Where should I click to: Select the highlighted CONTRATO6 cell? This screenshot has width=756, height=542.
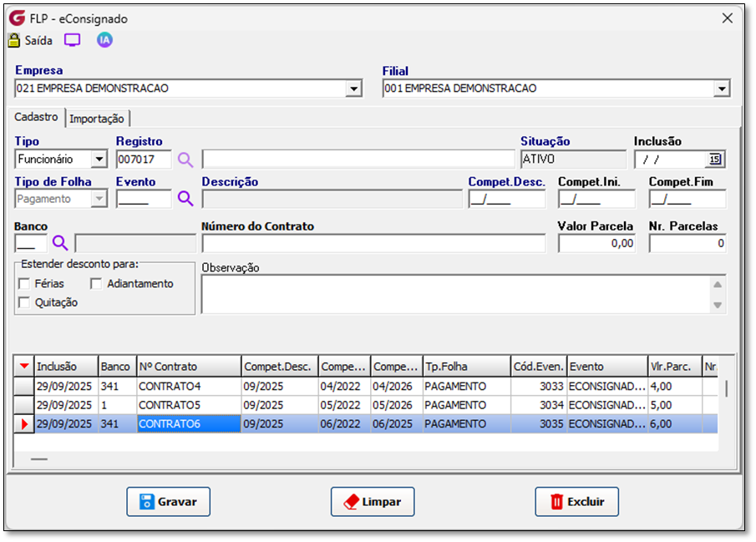point(189,424)
